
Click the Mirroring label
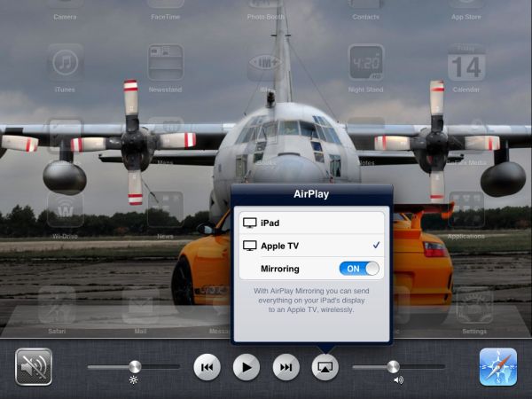[280, 269]
